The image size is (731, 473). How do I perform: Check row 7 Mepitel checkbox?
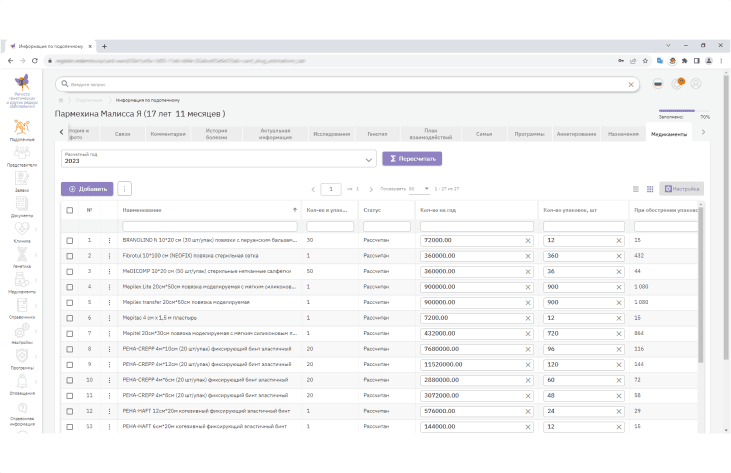click(x=69, y=334)
